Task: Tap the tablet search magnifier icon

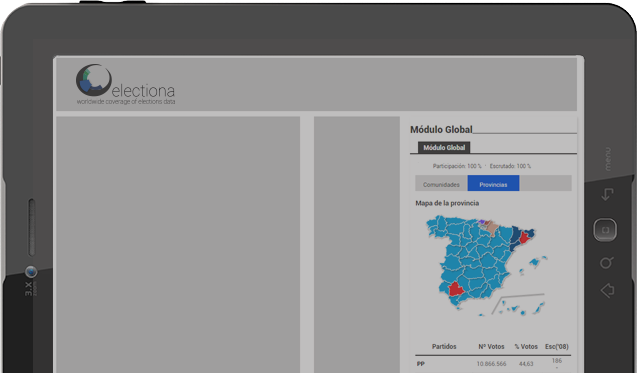Action: pos(606,263)
